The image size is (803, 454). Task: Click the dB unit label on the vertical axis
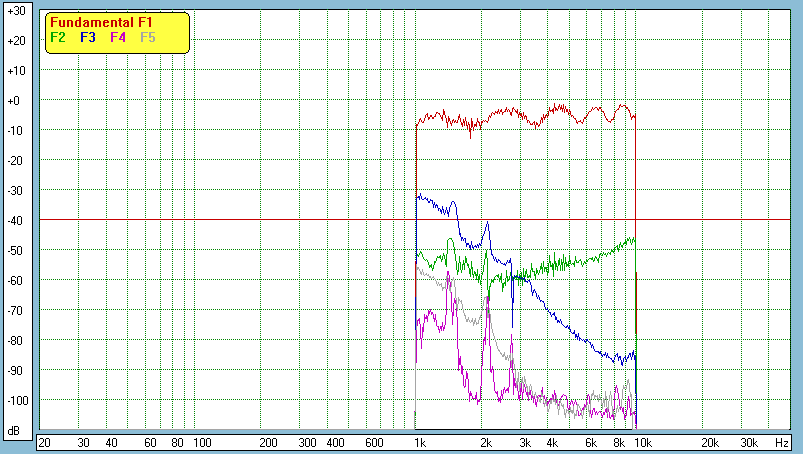click(15, 430)
